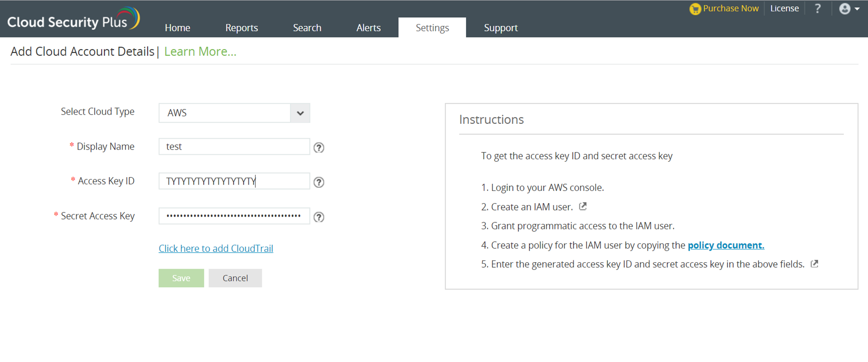Open the Alerts tab
The image size is (868, 362).
pyautogui.click(x=369, y=28)
